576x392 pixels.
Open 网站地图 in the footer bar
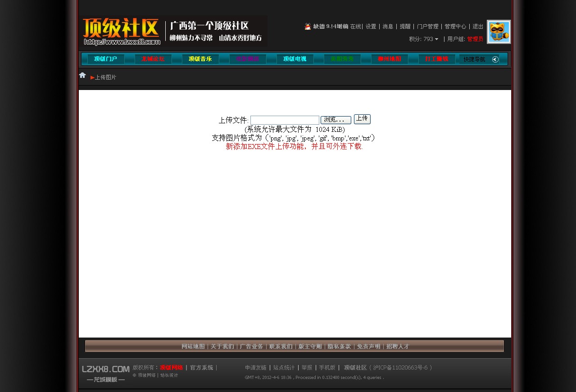[193, 347]
